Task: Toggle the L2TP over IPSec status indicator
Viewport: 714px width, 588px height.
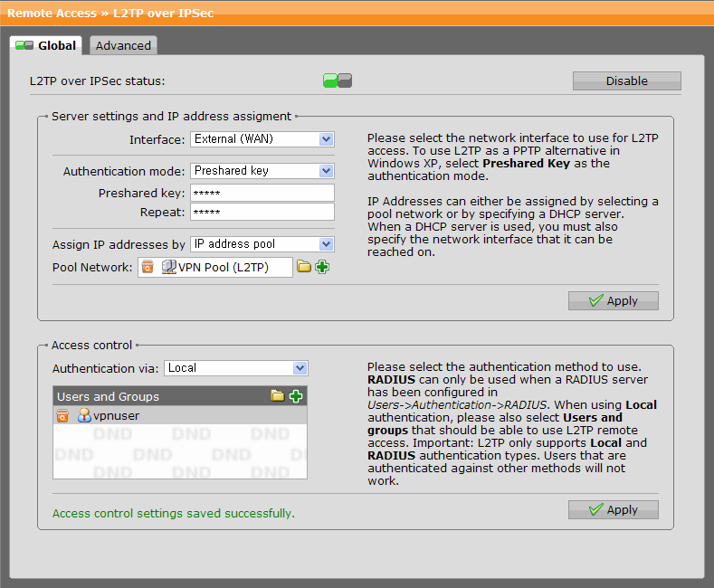Action: (x=338, y=81)
